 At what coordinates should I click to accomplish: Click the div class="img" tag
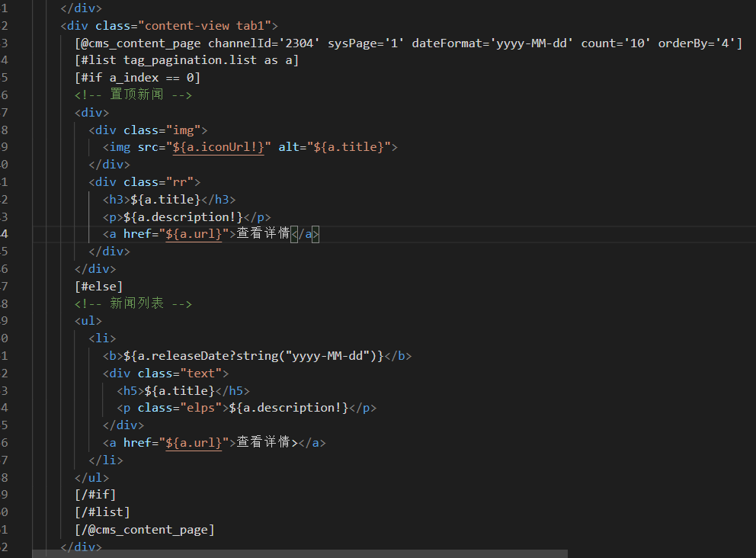(148, 130)
